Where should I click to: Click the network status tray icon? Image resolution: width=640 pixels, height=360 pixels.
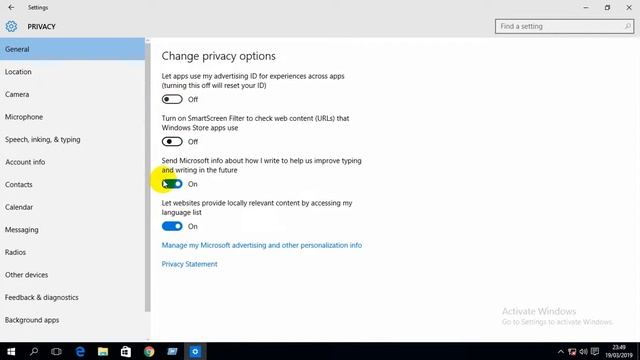[x=572, y=352]
